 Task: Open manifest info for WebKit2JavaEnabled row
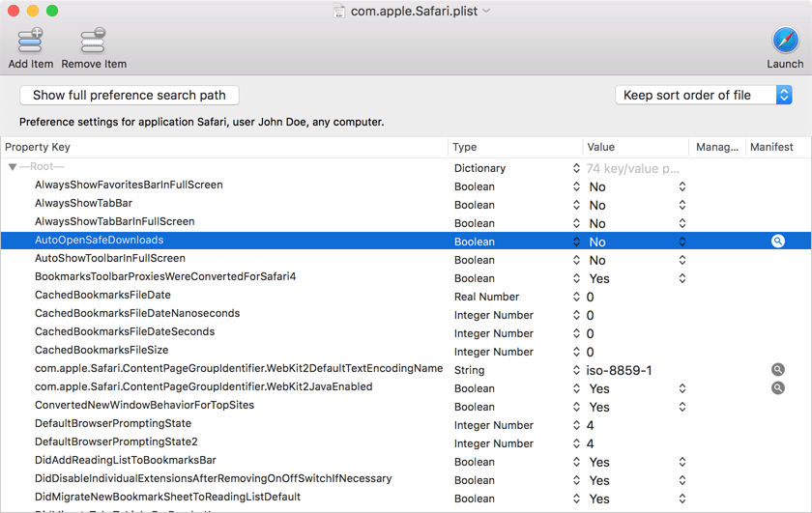tap(778, 387)
